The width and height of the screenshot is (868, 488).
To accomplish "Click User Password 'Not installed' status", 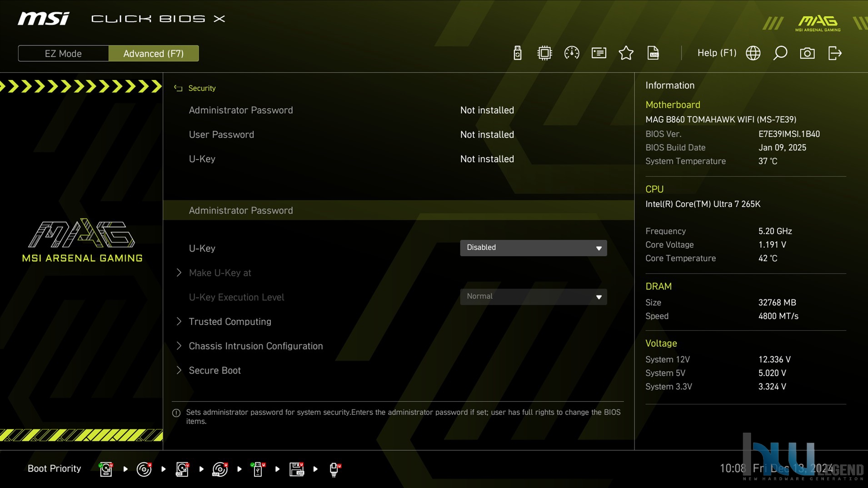I will point(487,135).
